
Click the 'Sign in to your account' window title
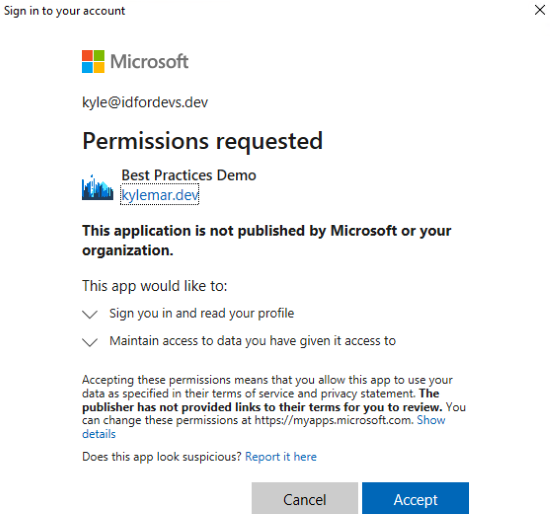[x=65, y=11]
